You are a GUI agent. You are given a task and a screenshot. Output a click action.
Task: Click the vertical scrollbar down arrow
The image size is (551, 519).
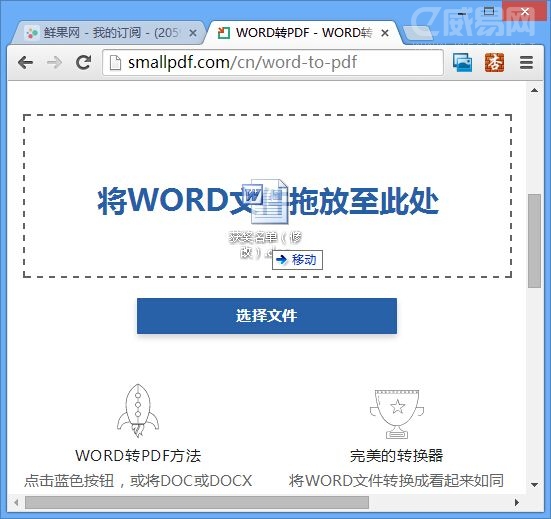point(534,485)
